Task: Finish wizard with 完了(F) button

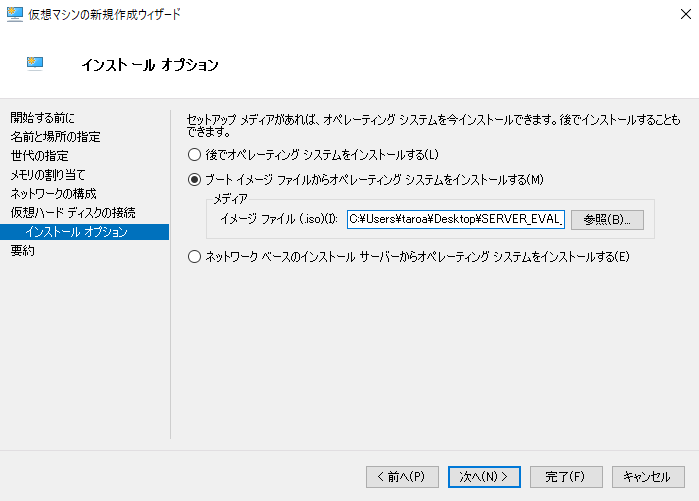Action: click(x=566, y=477)
